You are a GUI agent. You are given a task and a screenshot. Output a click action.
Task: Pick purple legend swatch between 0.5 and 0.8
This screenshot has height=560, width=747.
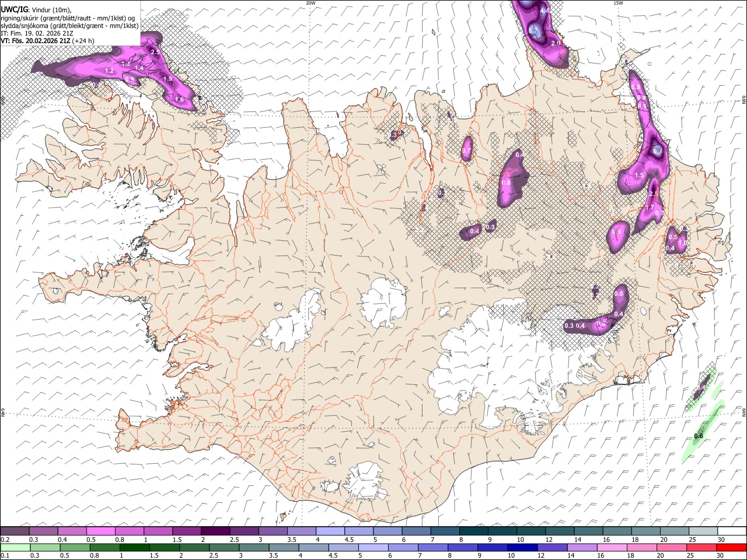[x=100, y=531]
